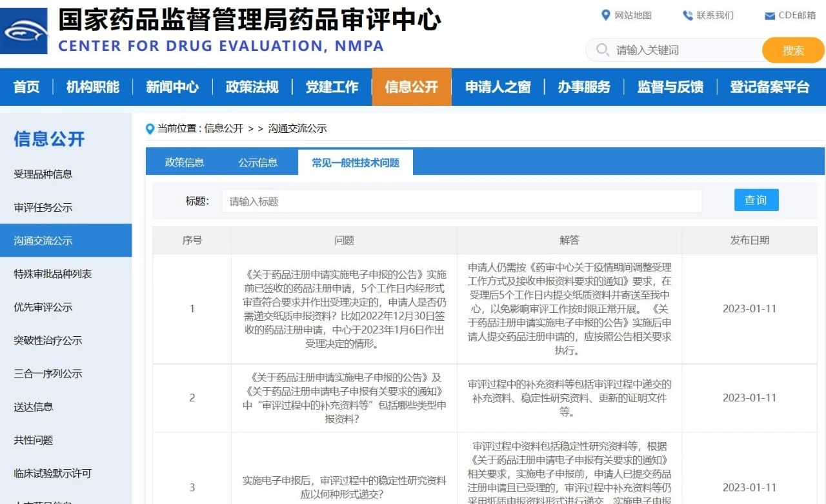This screenshot has width=826, height=504.
Task: Open the CDE邮箱 link
Action: pos(797,15)
